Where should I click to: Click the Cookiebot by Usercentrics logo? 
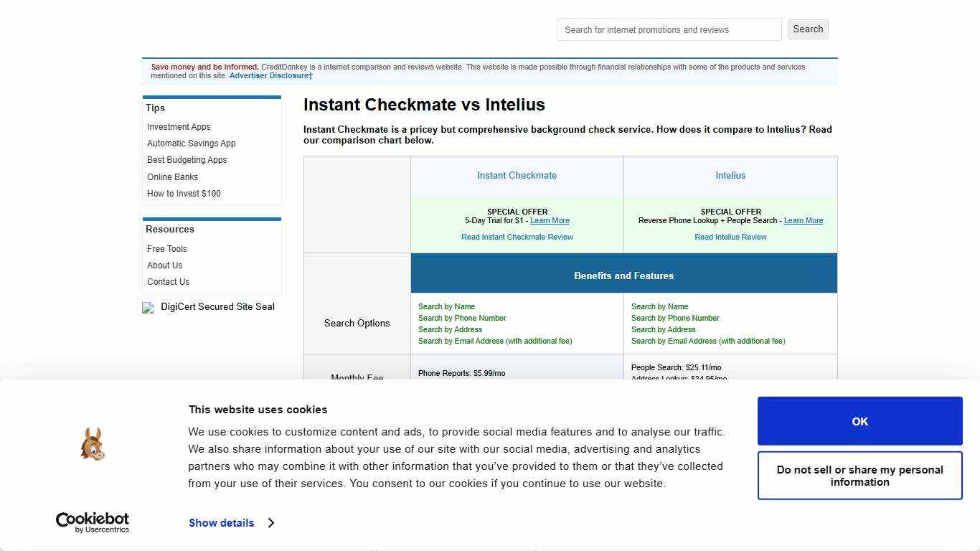click(x=92, y=523)
